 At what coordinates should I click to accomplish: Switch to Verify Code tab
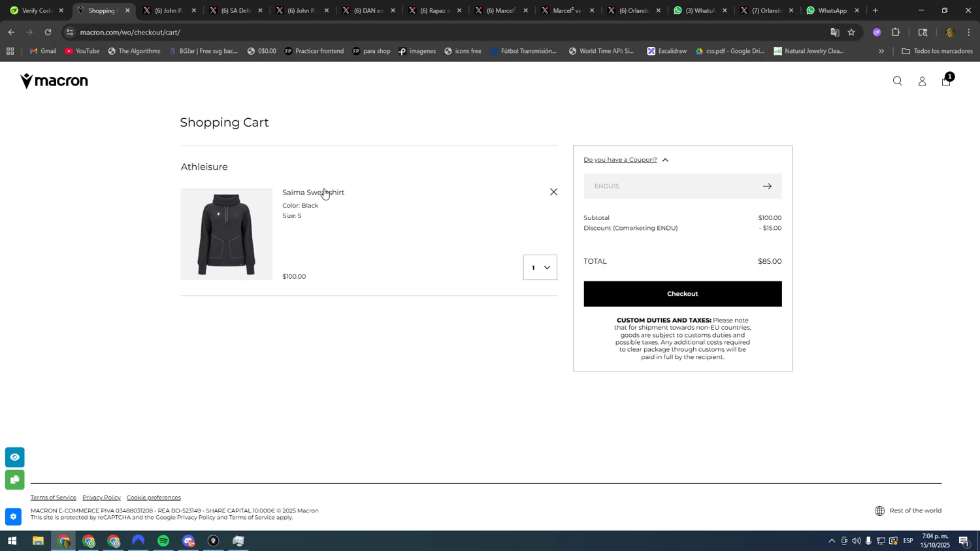pos(36,10)
